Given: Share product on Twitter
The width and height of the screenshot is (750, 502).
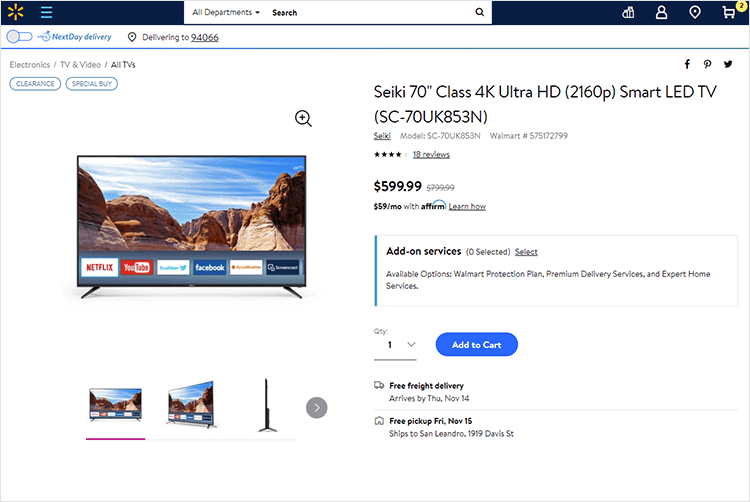Looking at the screenshot, I should pyautogui.click(x=728, y=64).
